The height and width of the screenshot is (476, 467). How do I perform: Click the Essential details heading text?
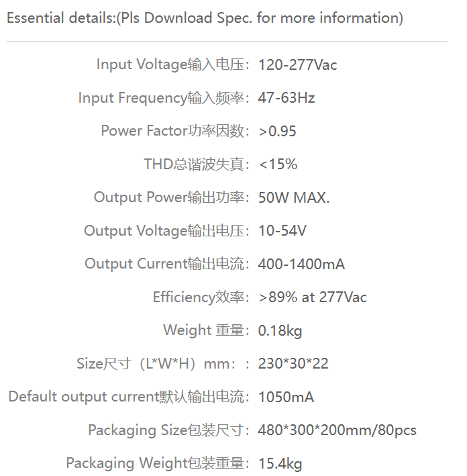click(x=205, y=18)
